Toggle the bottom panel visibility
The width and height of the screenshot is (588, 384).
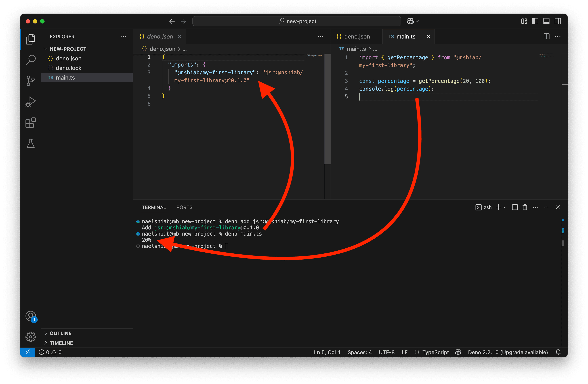point(546,21)
